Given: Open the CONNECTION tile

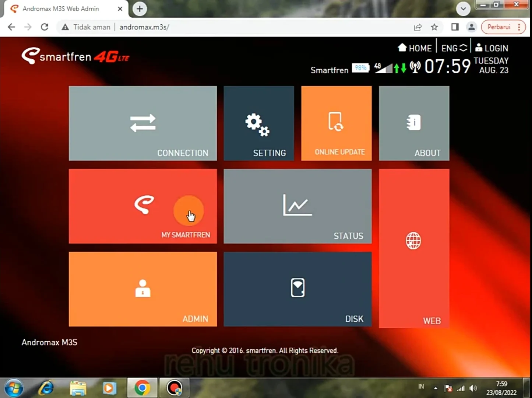Looking at the screenshot, I should pos(143,123).
